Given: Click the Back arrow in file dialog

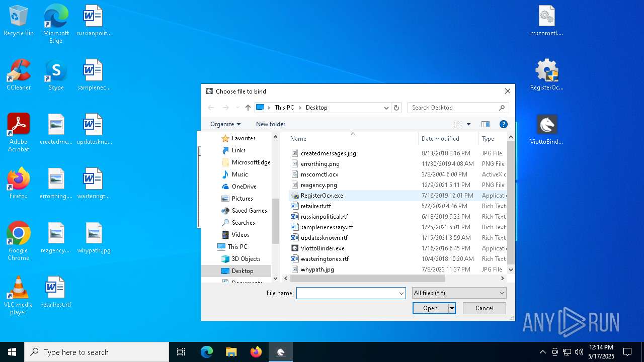Looking at the screenshot, I should [211, 108].
